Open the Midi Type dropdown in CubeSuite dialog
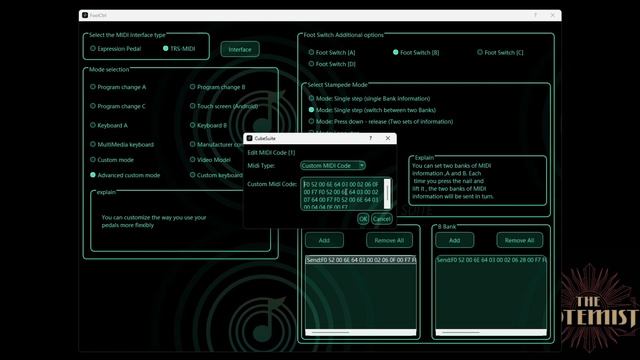640x360 pixels. (333, 165)
